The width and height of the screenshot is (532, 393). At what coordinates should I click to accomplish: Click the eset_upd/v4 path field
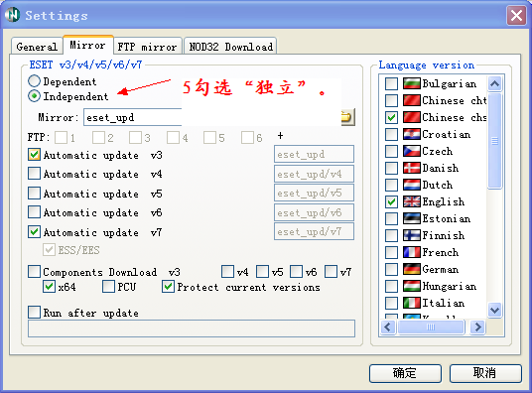(314, 174)
